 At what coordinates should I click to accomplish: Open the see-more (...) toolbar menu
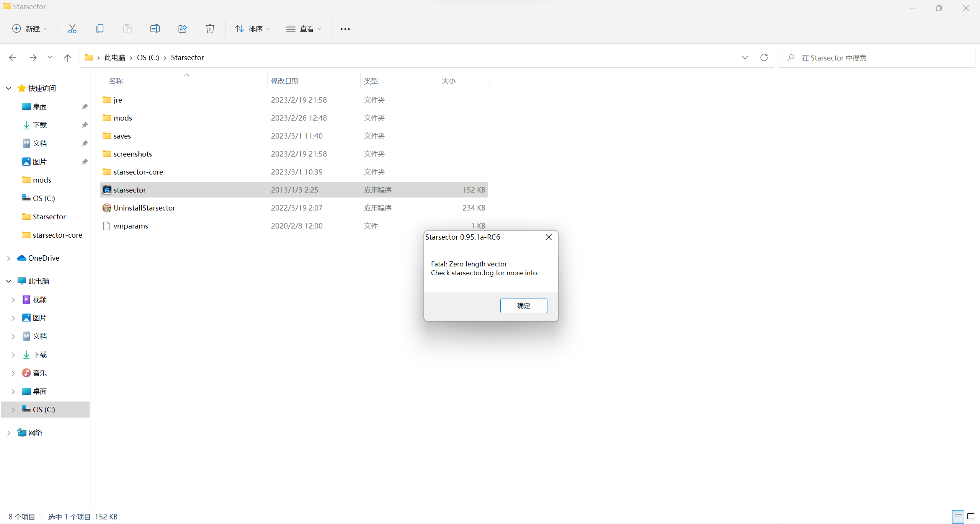345,28
